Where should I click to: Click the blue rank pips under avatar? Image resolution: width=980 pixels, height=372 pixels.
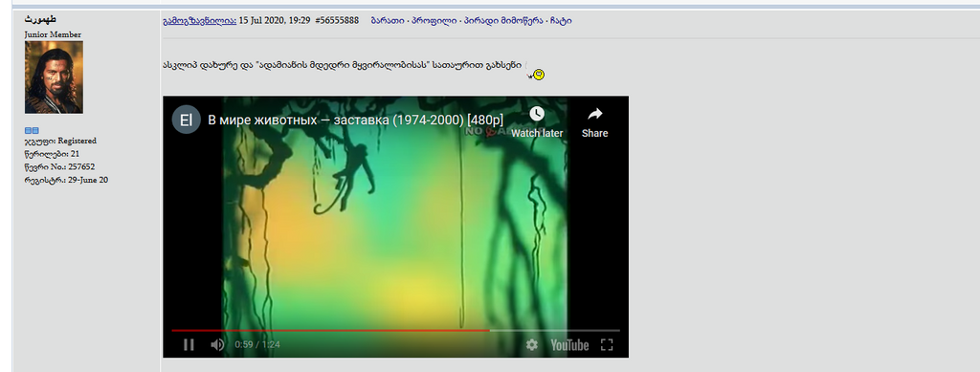point(32,130)
